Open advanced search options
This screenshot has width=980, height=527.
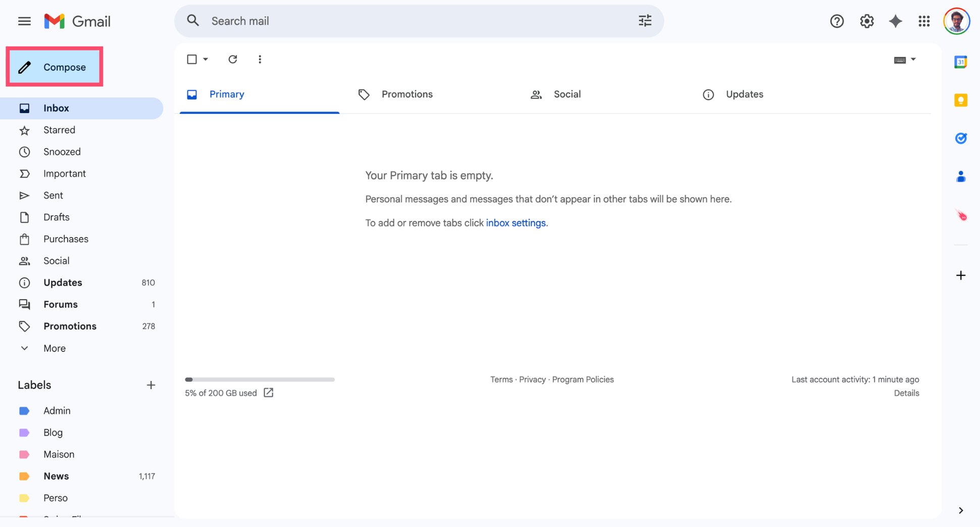(x=644, y=21)
